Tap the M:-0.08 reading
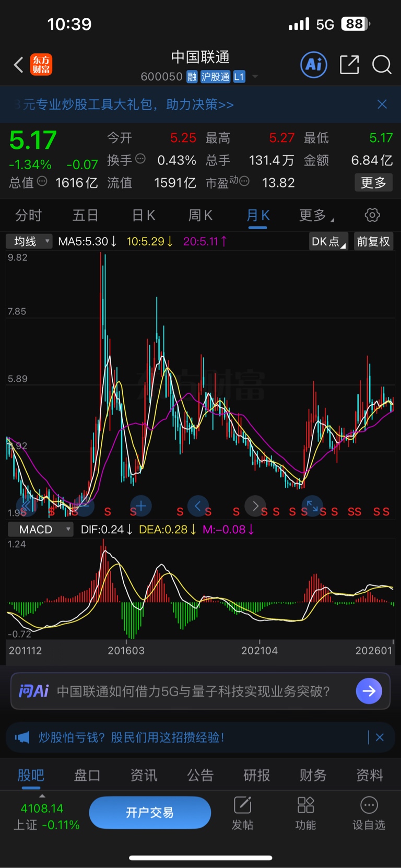This screenshot has height=868, width=401. point(228,530)
